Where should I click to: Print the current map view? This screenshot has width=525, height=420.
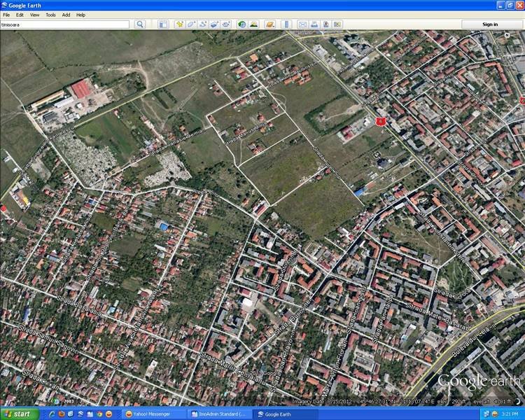coord(314,24)
